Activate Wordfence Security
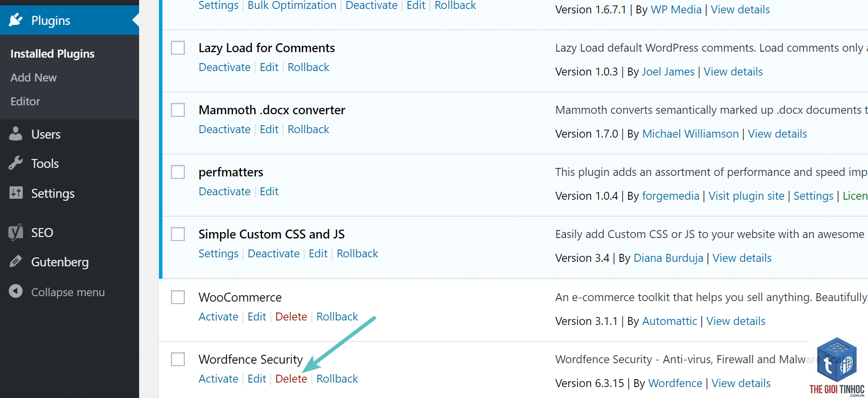Screen dimensions: 868x398 219,379
